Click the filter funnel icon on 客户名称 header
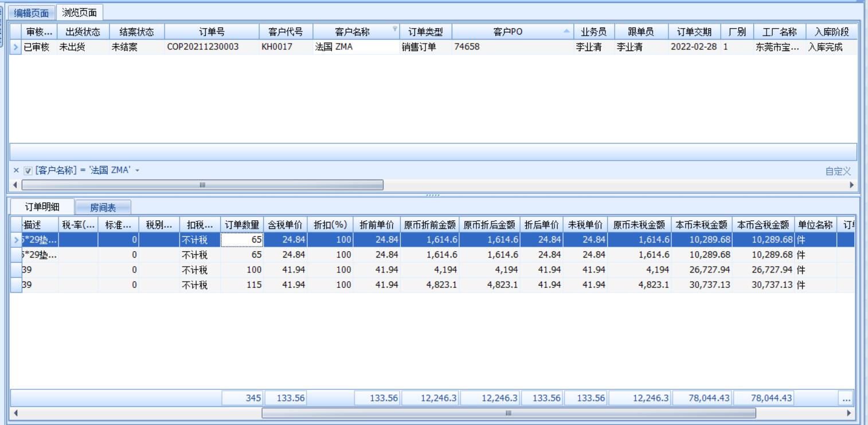 [x=394, y=29]
